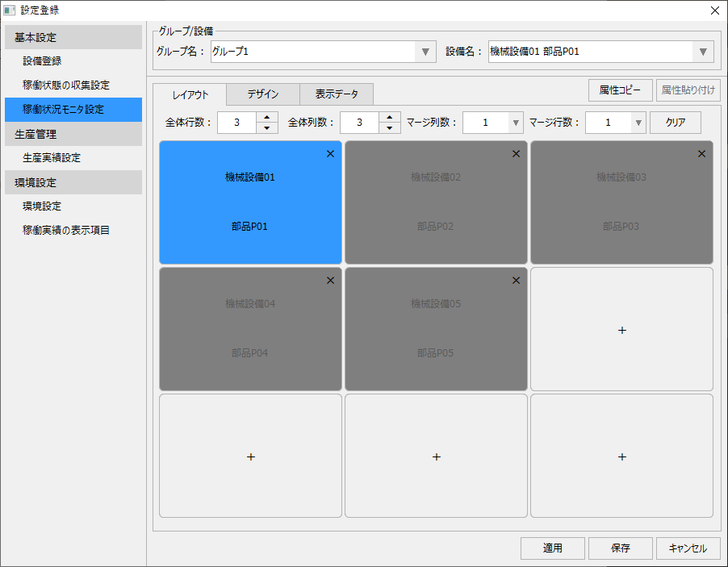Remove 機械設備03 from the layout grid
This screenshot has height=567, width=728.
click(x=701, y=153)
